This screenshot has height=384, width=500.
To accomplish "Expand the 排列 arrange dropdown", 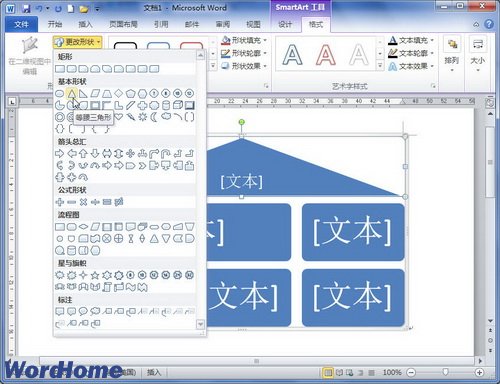I will coord(452,54).
